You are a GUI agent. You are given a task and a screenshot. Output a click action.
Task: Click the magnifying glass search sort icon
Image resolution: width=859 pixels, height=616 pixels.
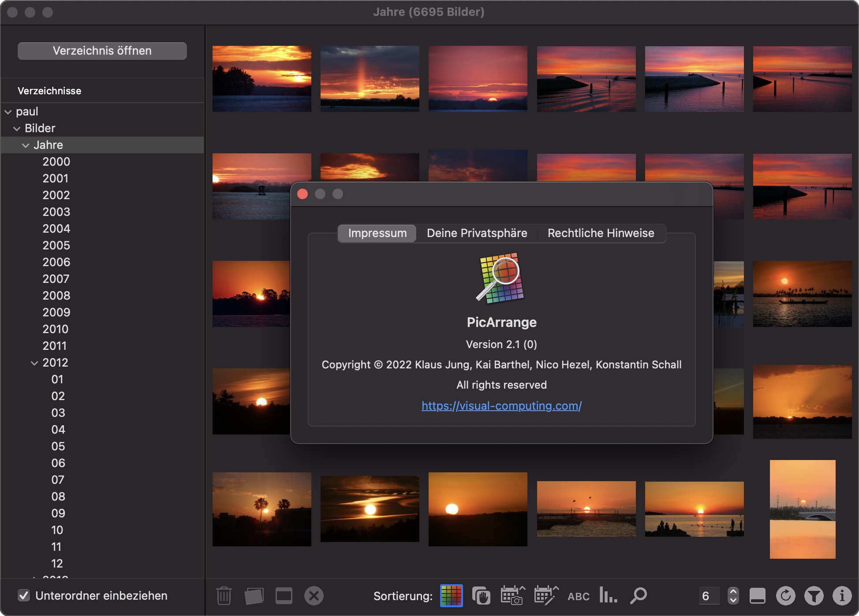click(x=638, y=596)
